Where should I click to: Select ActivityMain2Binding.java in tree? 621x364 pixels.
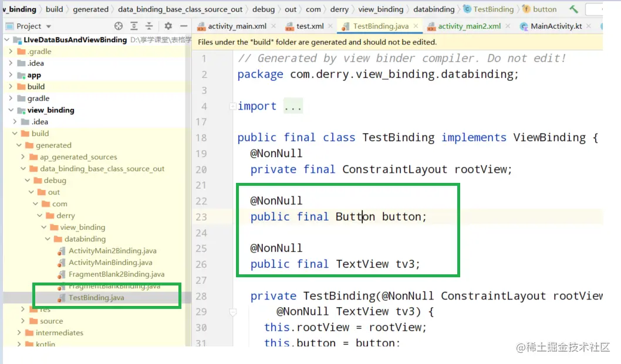[x=113, y=251]
